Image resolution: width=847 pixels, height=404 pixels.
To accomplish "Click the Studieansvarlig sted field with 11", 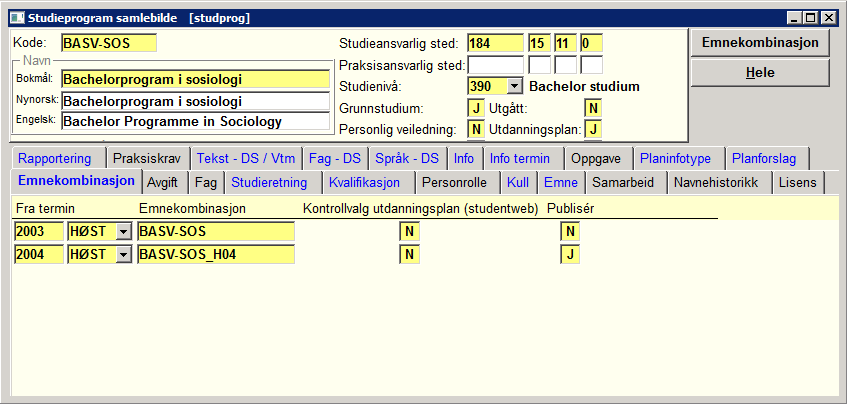I will (x=566, y=43).
